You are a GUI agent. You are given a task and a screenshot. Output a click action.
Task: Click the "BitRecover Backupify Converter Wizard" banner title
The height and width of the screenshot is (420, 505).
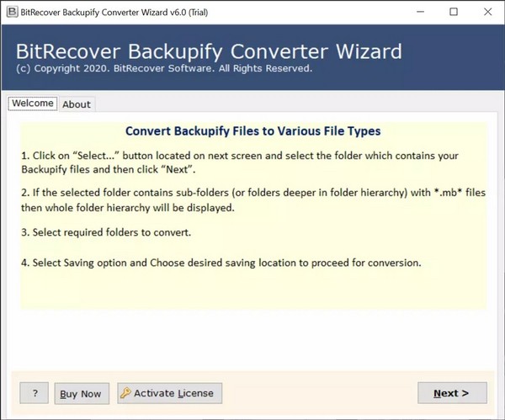[209, 51]
